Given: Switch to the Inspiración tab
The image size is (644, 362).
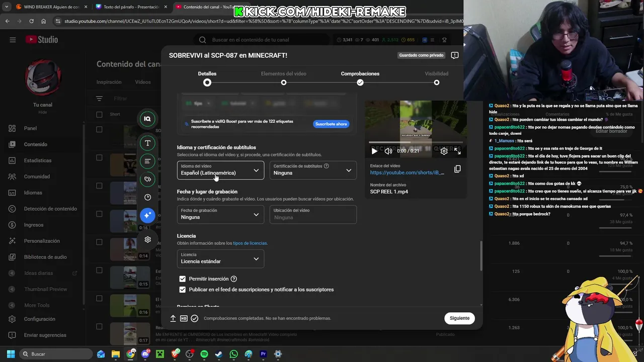Looking at the screenshot, I should pyautogui.click(x=109, y=82).
